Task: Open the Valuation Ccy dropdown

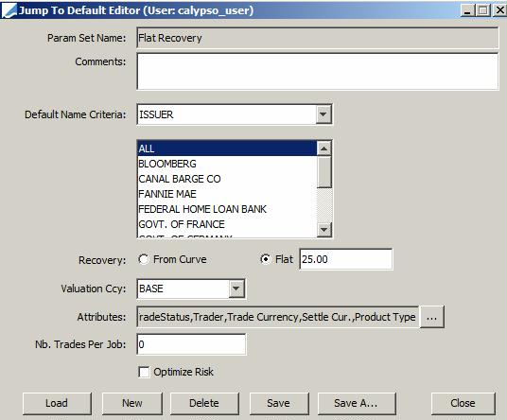Action: pos(236,289)
